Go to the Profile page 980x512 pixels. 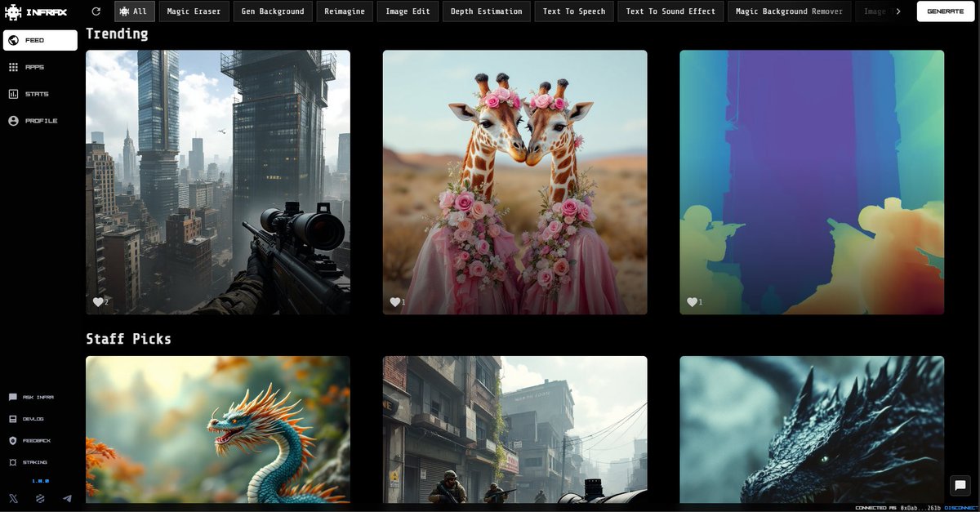click(x=42, y=121)
